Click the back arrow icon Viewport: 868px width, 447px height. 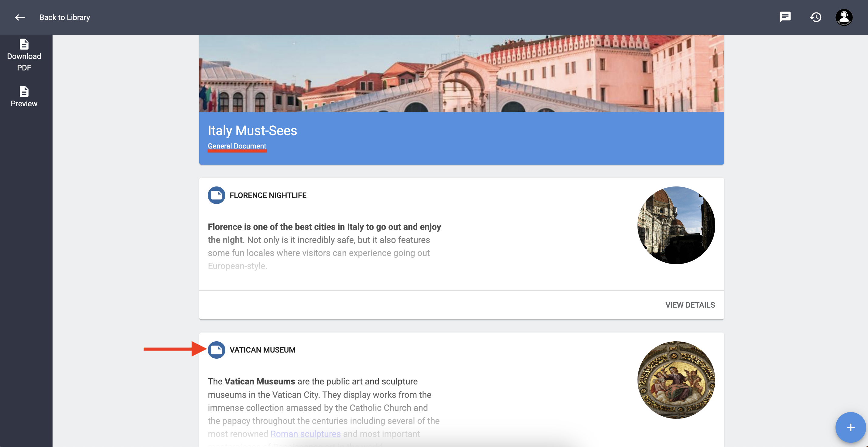click(20, 17)
